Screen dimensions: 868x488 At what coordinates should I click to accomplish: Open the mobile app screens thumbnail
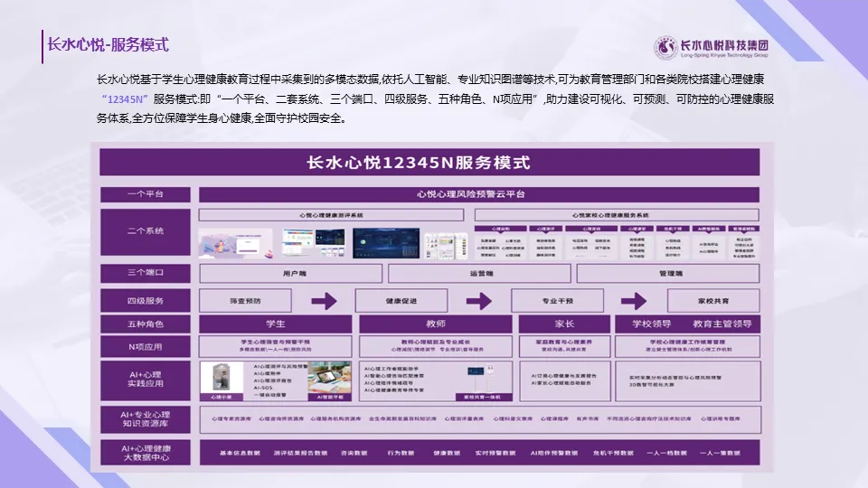click(x=446, y=245)
